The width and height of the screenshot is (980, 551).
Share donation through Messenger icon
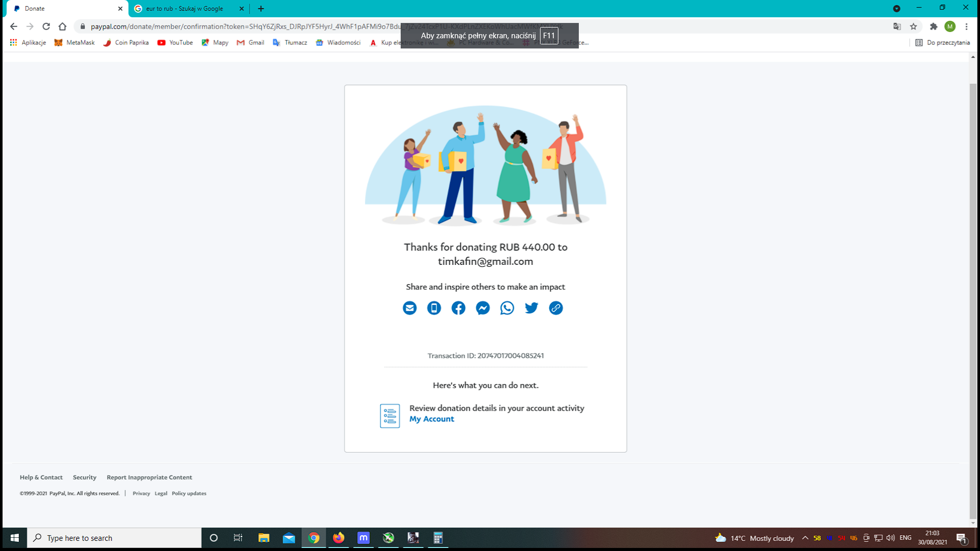tap(483, 308)
